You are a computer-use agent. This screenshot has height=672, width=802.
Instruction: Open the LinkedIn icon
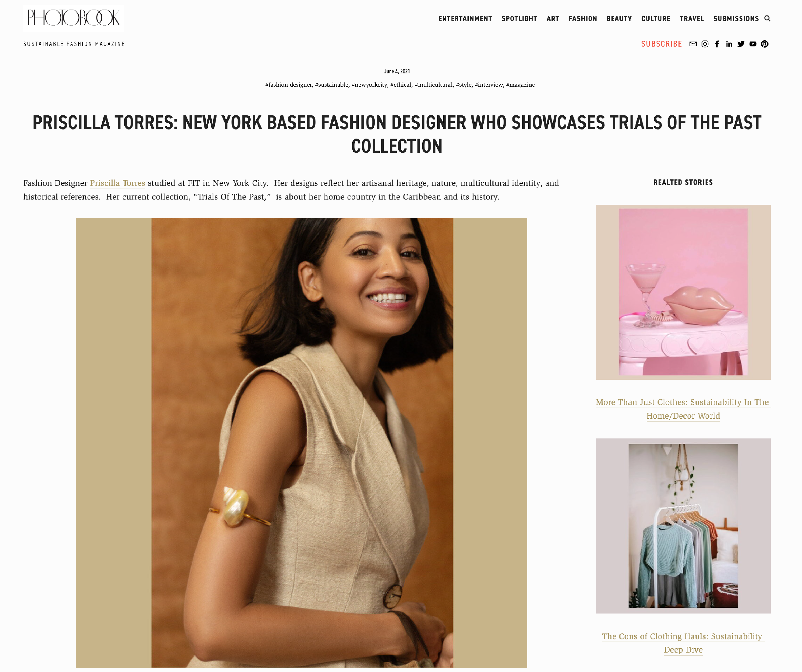coord(729,44)
